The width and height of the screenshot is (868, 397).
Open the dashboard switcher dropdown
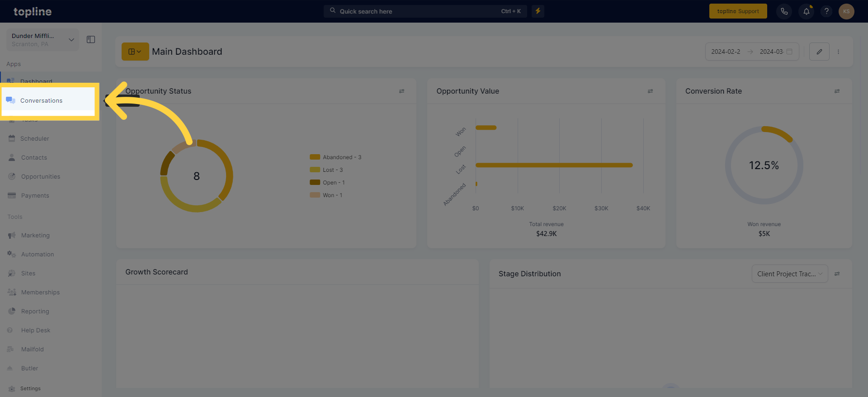click(x=135, y=52)
